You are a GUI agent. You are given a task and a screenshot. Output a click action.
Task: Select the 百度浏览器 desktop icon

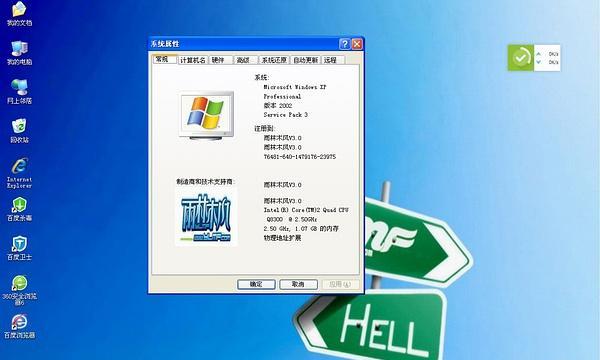(x=19, y=326)
